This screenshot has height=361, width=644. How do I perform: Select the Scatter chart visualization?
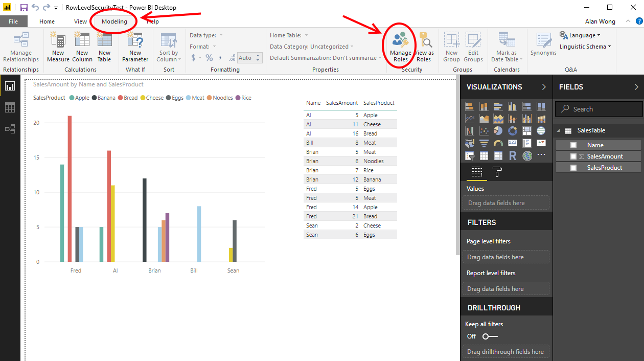[484, 131]
